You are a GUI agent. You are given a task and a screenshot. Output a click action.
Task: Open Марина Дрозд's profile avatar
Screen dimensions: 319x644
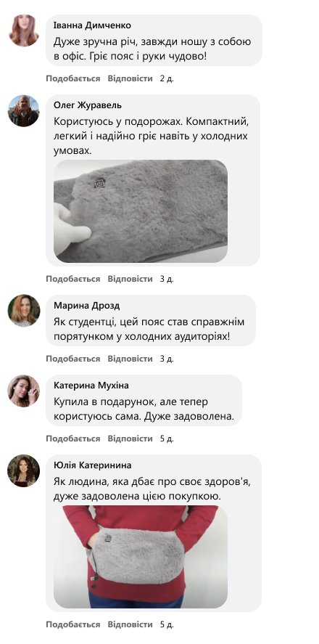24,311
